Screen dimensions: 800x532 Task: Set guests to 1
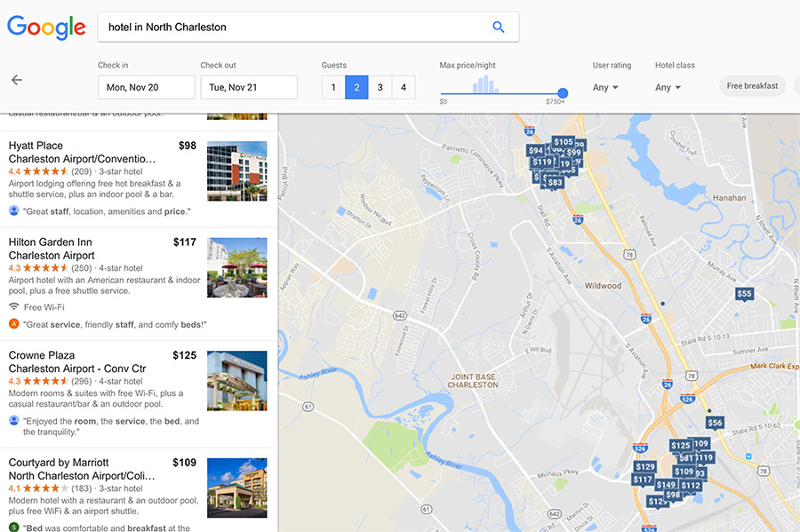coord(333,87)
